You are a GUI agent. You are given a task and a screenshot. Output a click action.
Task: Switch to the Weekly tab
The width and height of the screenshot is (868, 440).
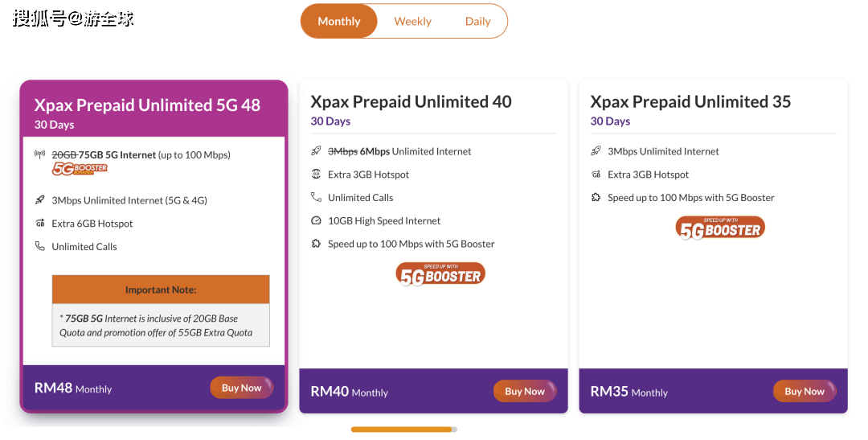click(412, 21)
